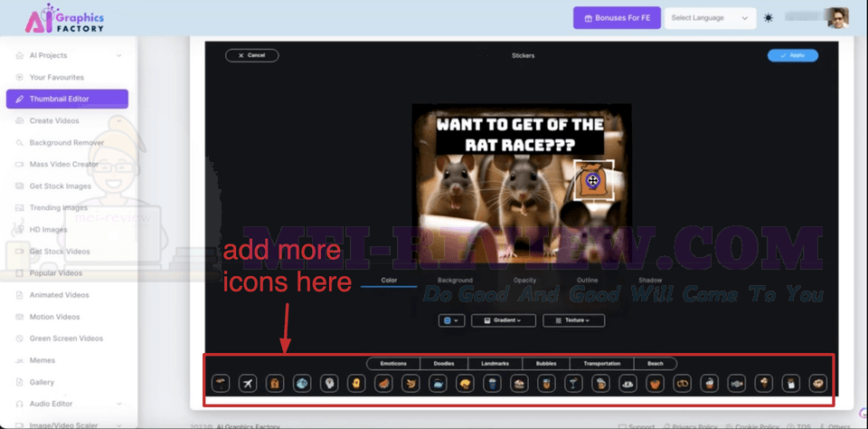Open the AI Graphics Factory logo

point(64,18)
